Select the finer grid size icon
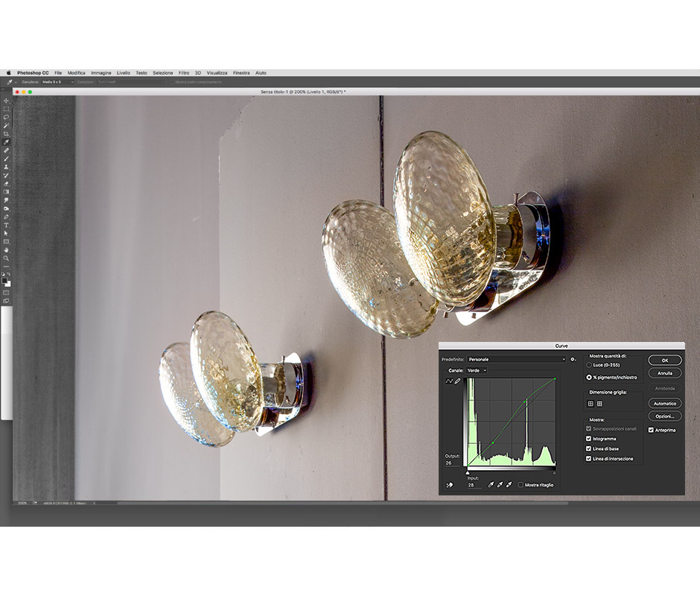 (598, 402)
